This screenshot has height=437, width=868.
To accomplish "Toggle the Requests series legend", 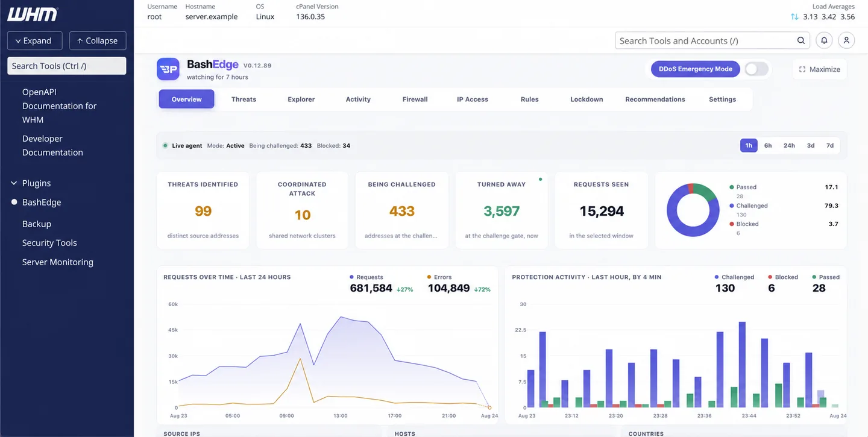I will (366, 277).
